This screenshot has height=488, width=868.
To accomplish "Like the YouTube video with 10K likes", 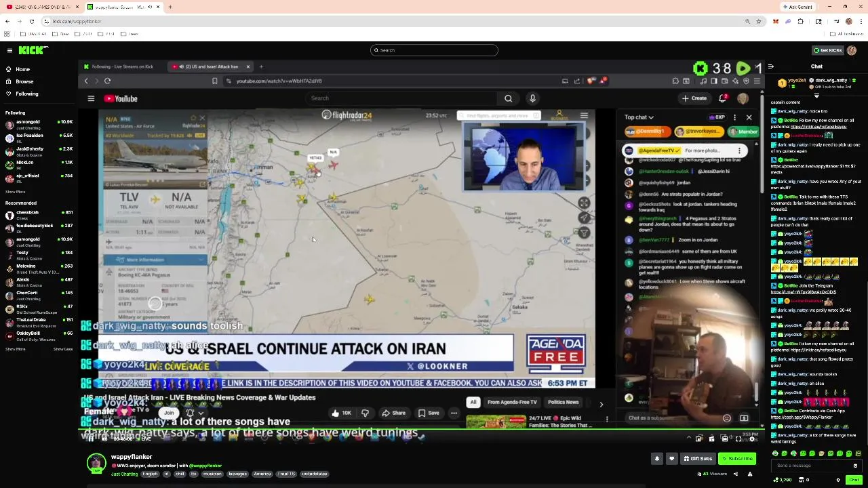I will click(x=340, y=413).
